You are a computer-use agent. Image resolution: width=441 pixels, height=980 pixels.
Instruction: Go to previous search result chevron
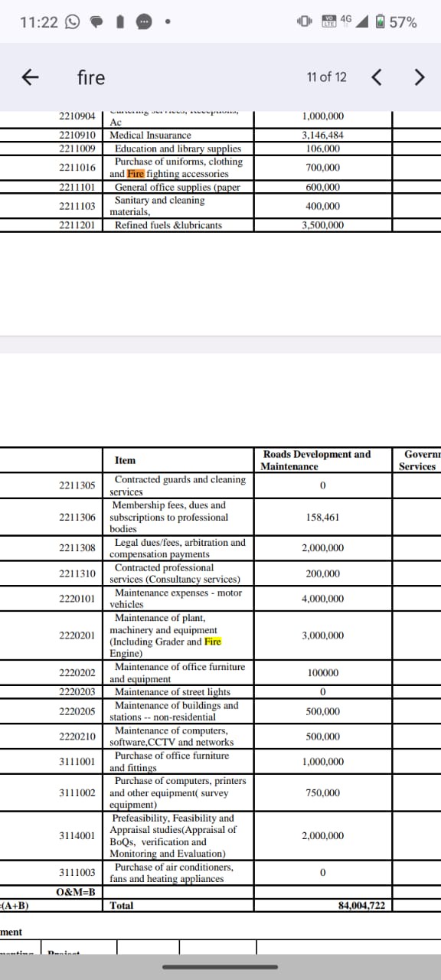(376, 77)
